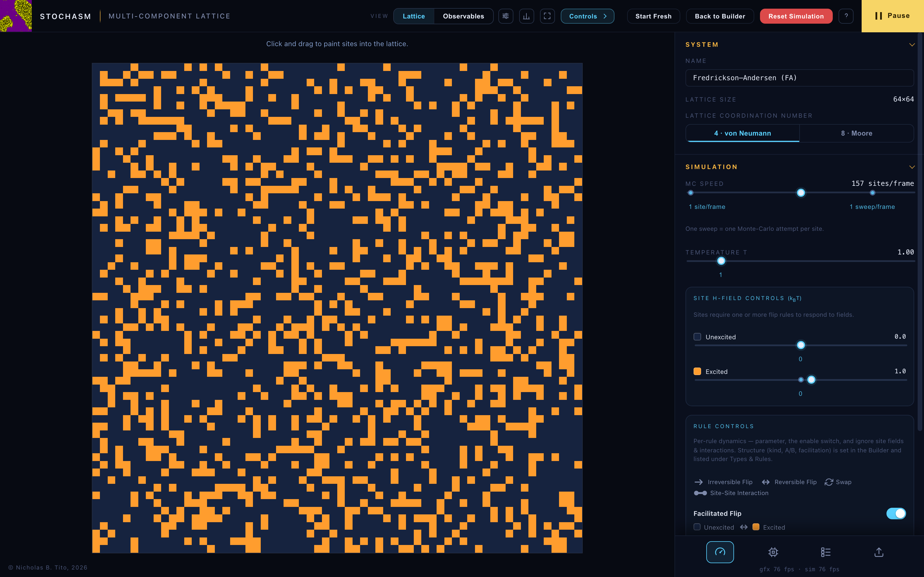Check the Unexcited field checkbox
Image resolution: width=924 pixels, height=577 pixels.
pyautogui.click(x=697, y=337)
